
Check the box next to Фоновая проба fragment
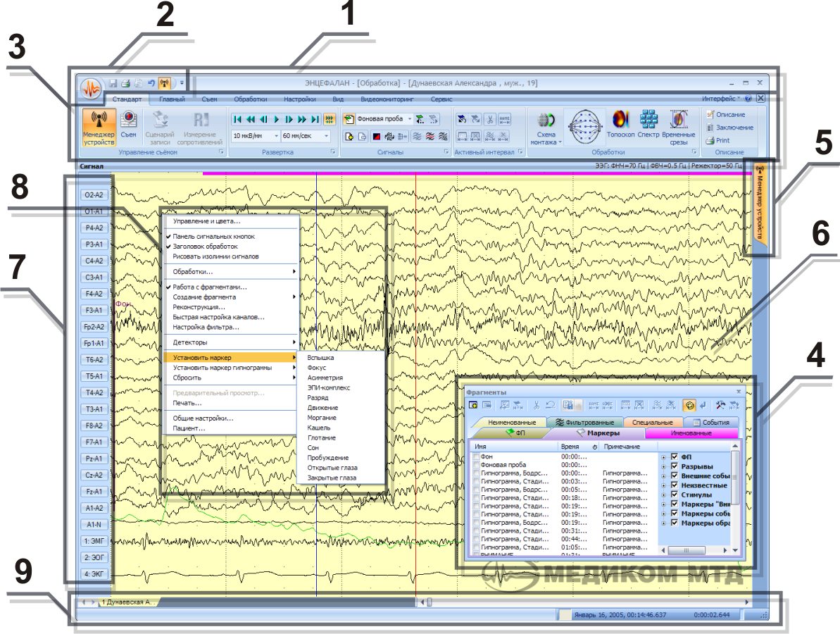476,465
